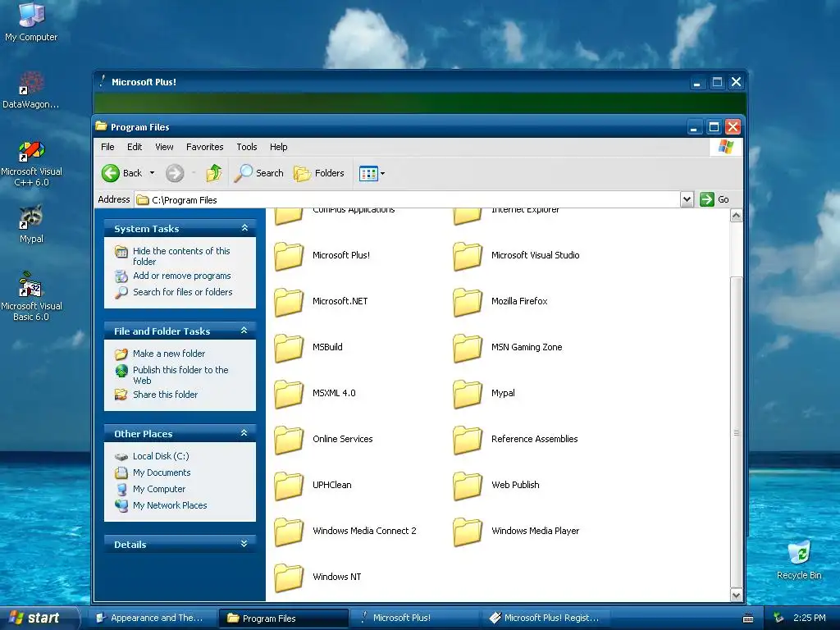Select the Windows Media Connect 2 folder
Viewport: 840px width, 630px height.
click(345, 532)
